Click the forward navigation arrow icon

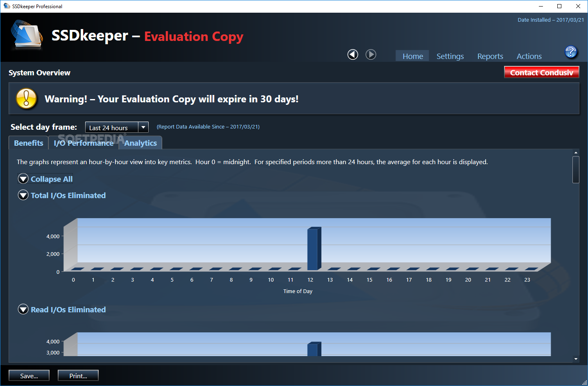371,54
